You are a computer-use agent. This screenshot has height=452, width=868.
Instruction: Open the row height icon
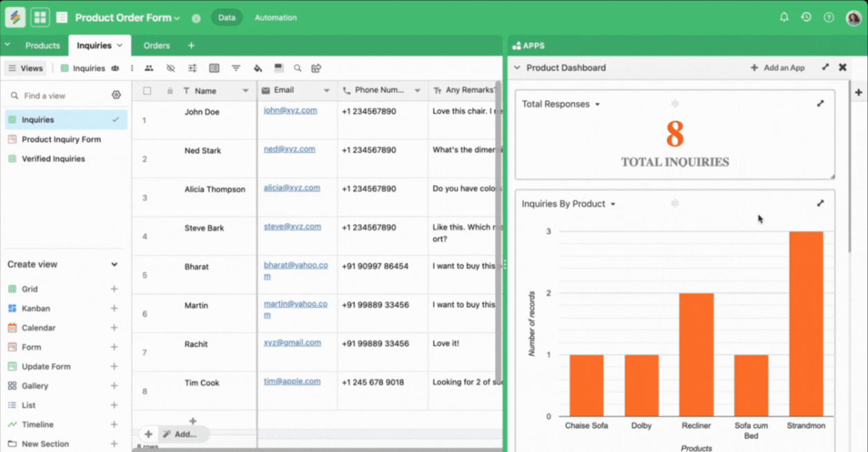(214, 68)
